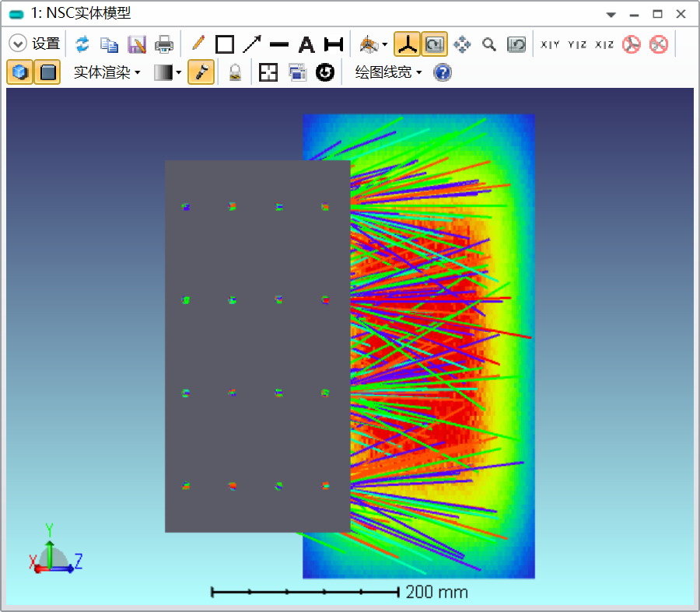The image size is (700, 612).
Task: Copy the layout with the copy icon
Action: [x=110, y=44]
